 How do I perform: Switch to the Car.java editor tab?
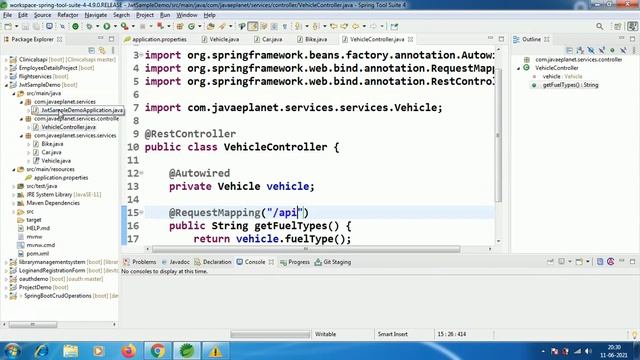269,39
